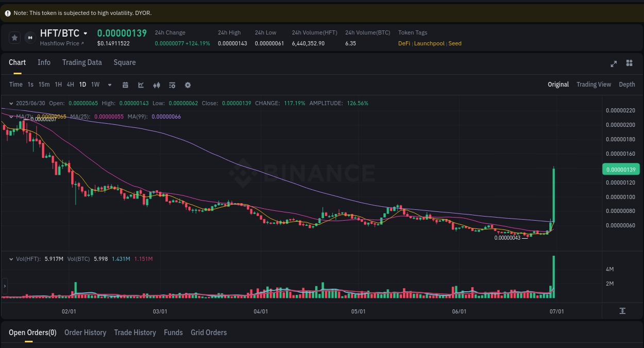The image size is (644, 348).
Task: Open the extra timeframes dropdown arrow
Action: tap(109, 85)
